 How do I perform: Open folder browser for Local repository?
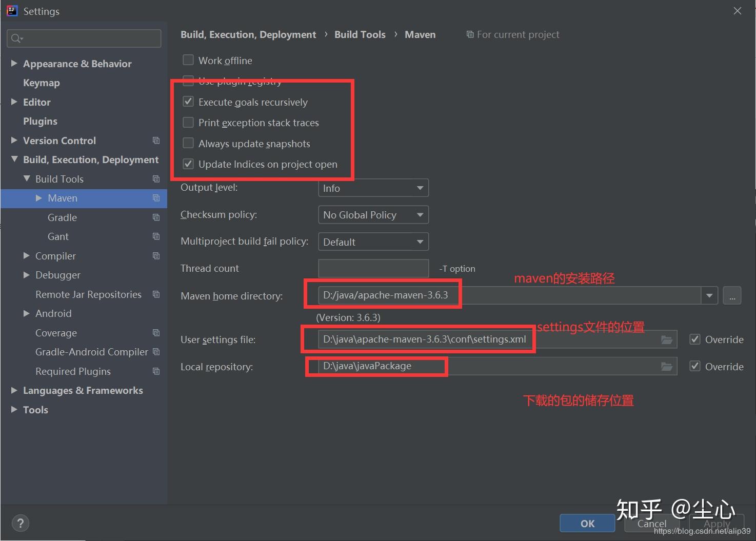coord(666,366)
